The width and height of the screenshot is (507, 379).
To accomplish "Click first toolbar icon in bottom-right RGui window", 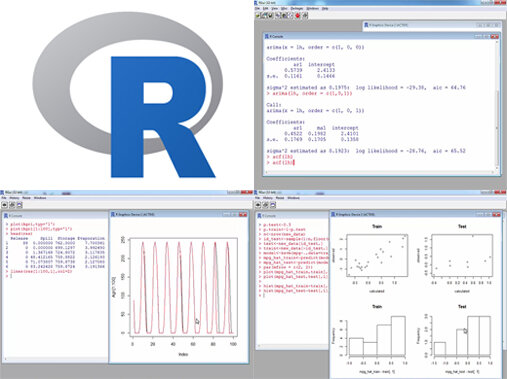I will coord(258,205).
